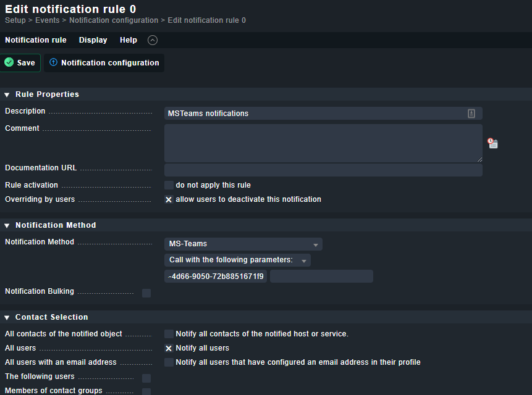Collapse the menu bar with circled chevron
Image resolution: width=532 pixels, height=395 pixels.
click(153, 40)
